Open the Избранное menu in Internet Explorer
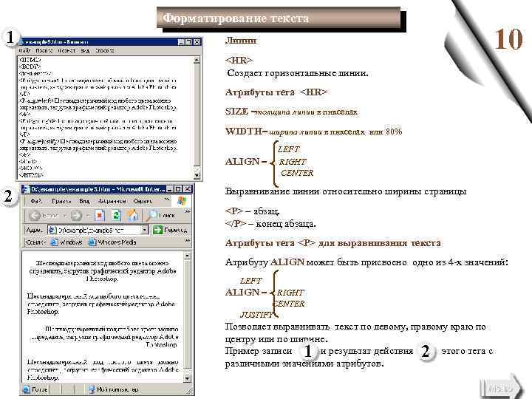This screenshot has height=399, width=532. tap(112, 201)
